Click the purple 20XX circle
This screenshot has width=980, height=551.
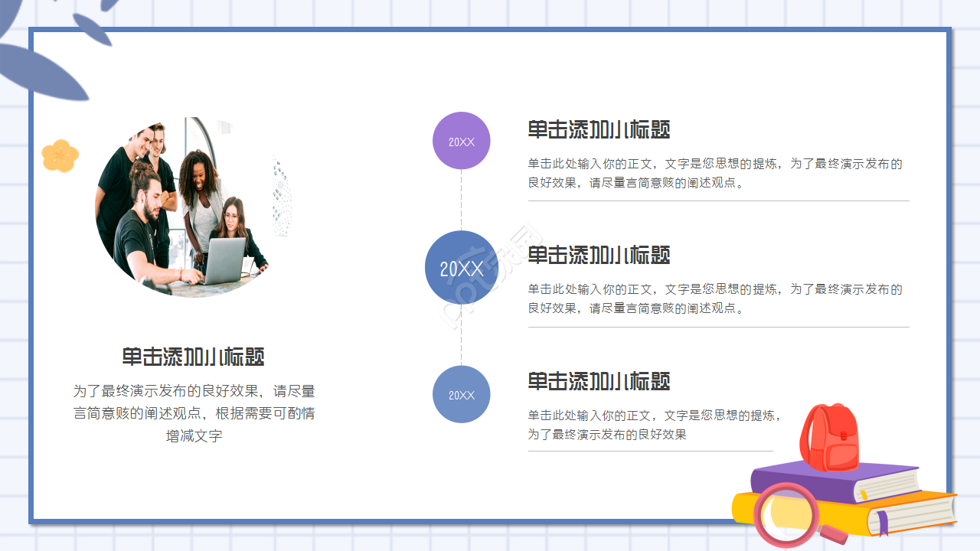[461, 141]
